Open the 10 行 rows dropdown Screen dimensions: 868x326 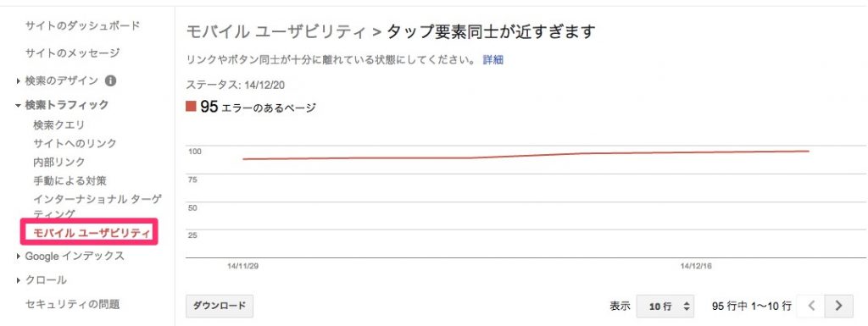665,306
